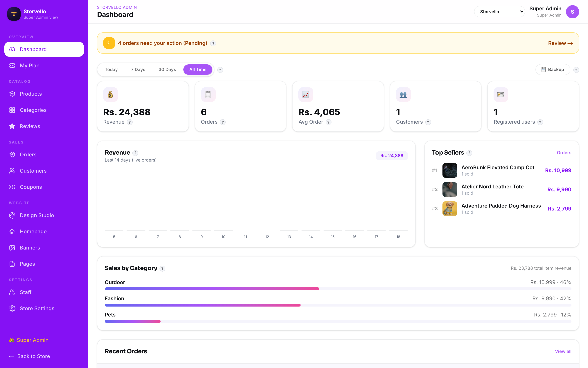Click help icon next to Revenue stat label
The width and height of the screenshot is (588, 368).
pos(130,122)
